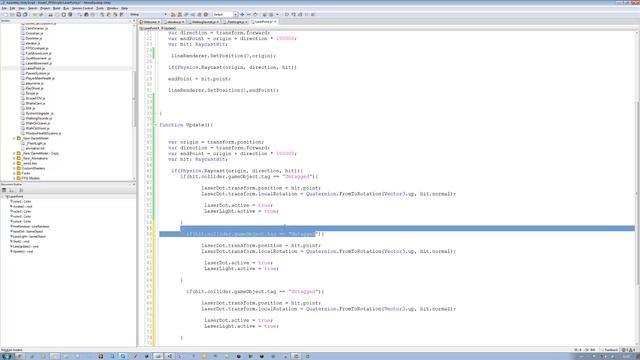Select LaserPoint.js in the solution tree
Image resolution: width=640 pixels, height=360 pixels.
[36, 68]
